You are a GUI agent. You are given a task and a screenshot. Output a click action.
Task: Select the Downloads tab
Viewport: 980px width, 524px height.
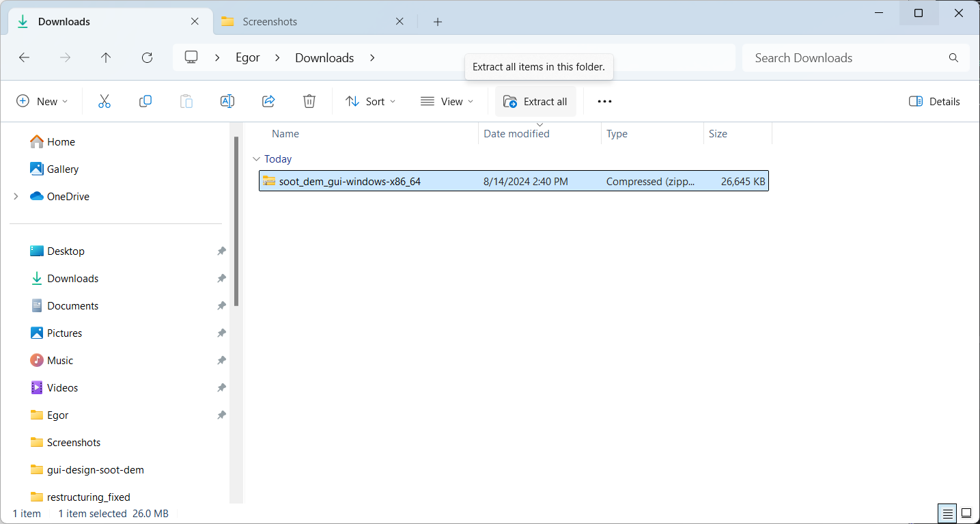pyautogui.click(x=110, y=22)
